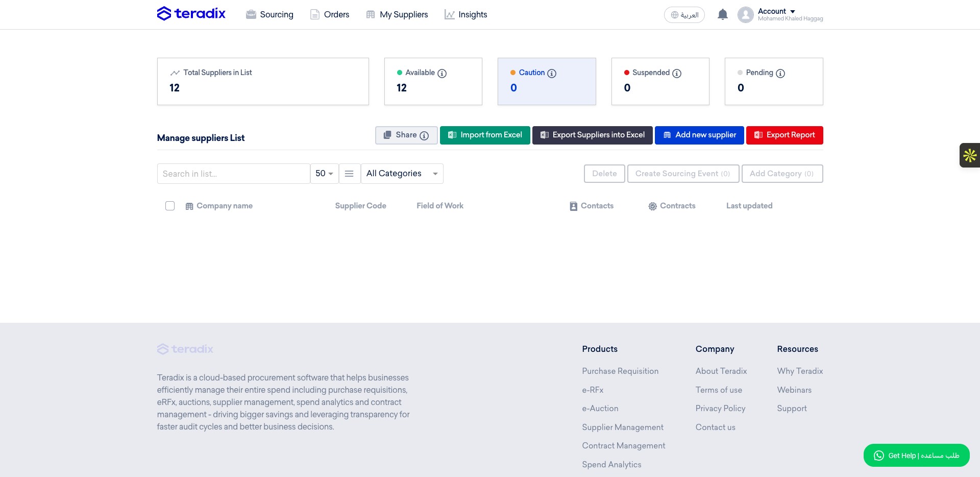Screen dimensions: 980x477
Task: Click the Orders document icon
Action: [315, 14]
